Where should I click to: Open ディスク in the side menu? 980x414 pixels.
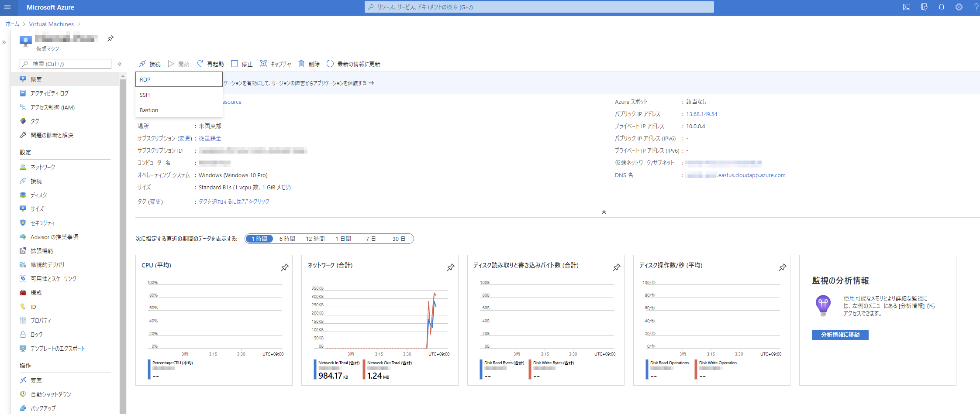pos(66,195)
